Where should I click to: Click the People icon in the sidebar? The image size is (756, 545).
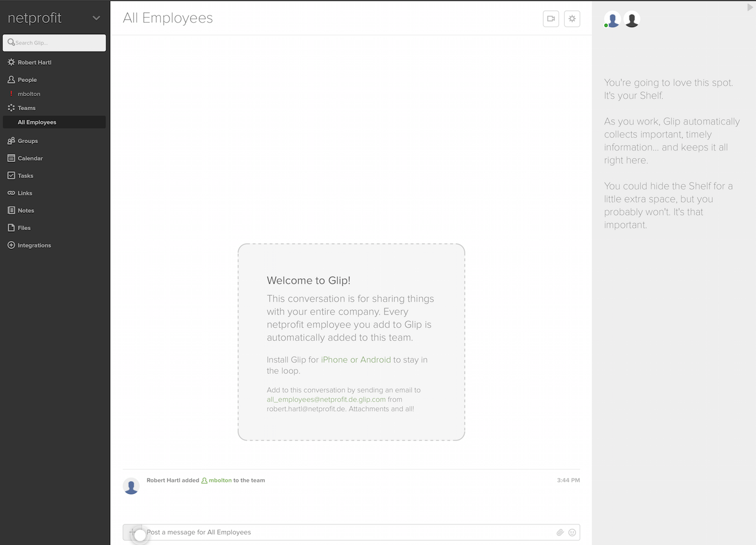11,79
